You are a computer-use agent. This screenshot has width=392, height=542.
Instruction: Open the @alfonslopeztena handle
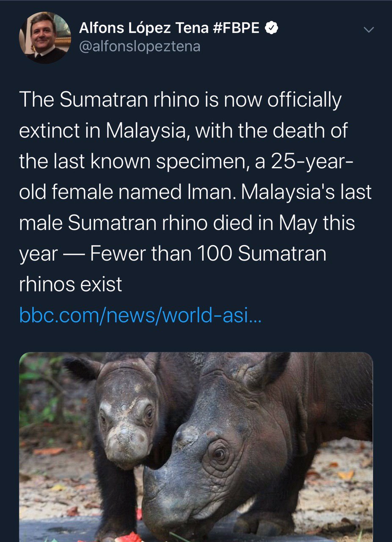pos(140,46)
